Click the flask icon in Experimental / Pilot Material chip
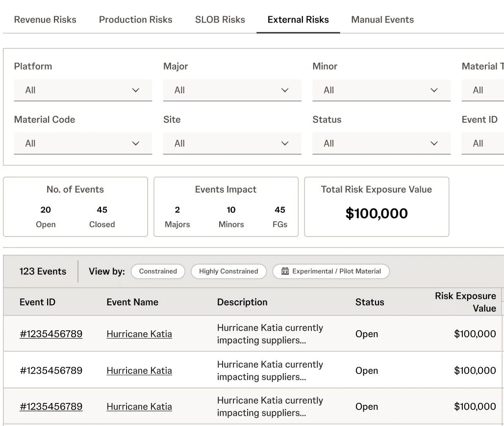Viewport: 504px width, 426px height. click(x=285, y=271)
